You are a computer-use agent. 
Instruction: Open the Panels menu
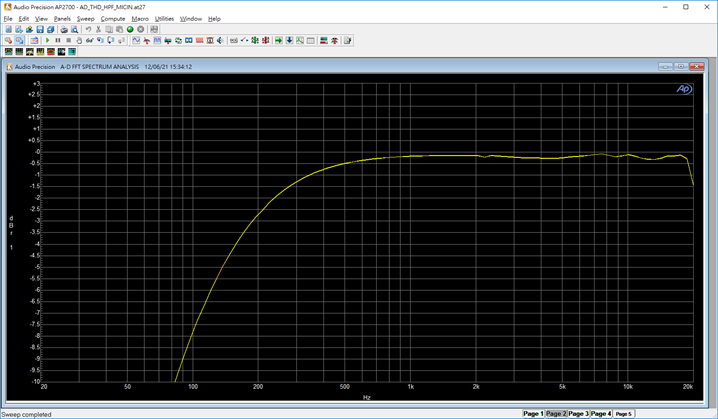(62, 19)
